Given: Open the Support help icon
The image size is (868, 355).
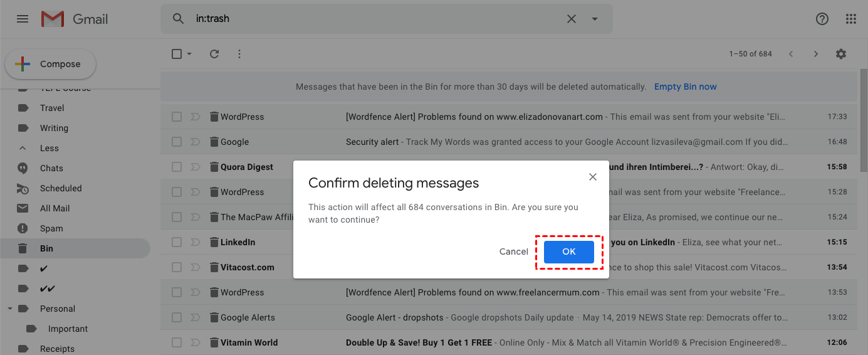Looking at the screenshot, I should [x=822, y=19].
